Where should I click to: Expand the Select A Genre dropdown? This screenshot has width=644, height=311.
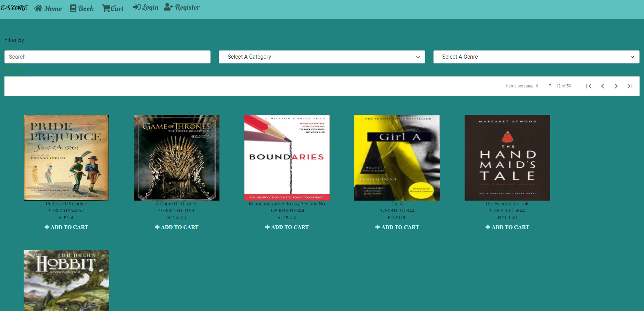click(x=536, y=57)
